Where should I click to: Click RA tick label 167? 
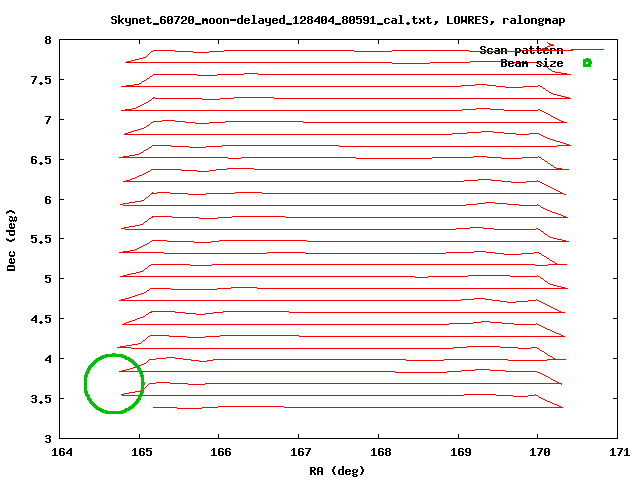(x=301, y=452)
